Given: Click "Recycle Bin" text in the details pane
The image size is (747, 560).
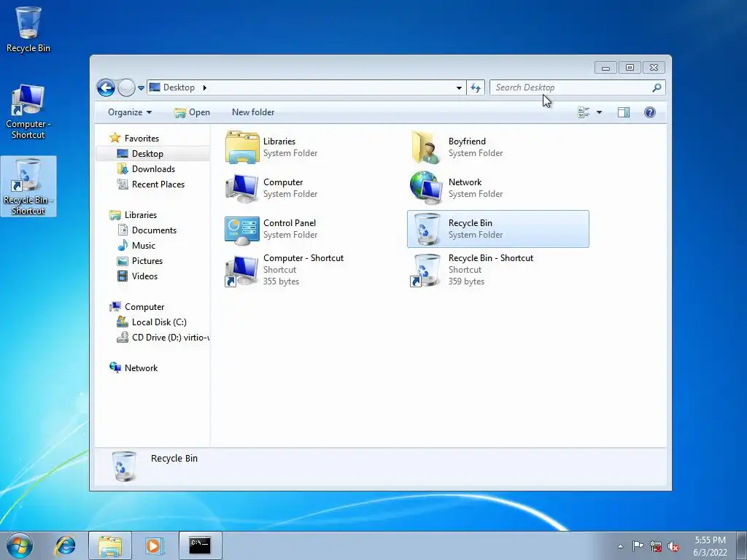Looking at the screenshot, I should (x=174, y=458).
